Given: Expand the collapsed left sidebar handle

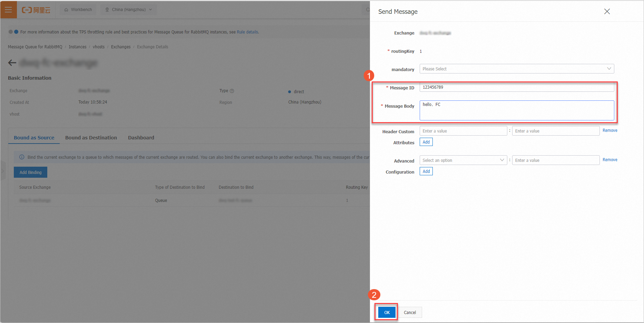Looking at the screenshot, I should 3,171.
